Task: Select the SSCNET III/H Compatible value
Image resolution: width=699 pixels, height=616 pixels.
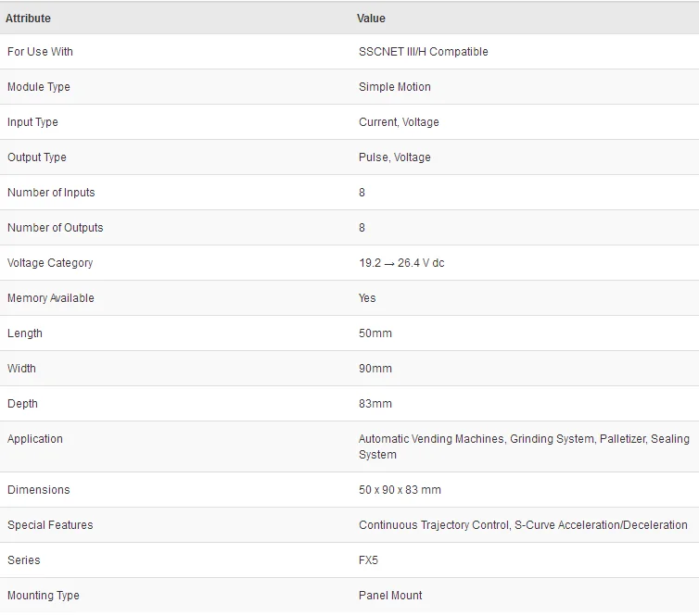Action: tap(423, 52)
